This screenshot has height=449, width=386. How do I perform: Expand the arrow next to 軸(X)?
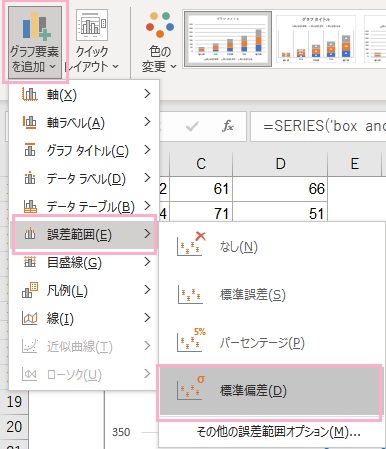148,94
